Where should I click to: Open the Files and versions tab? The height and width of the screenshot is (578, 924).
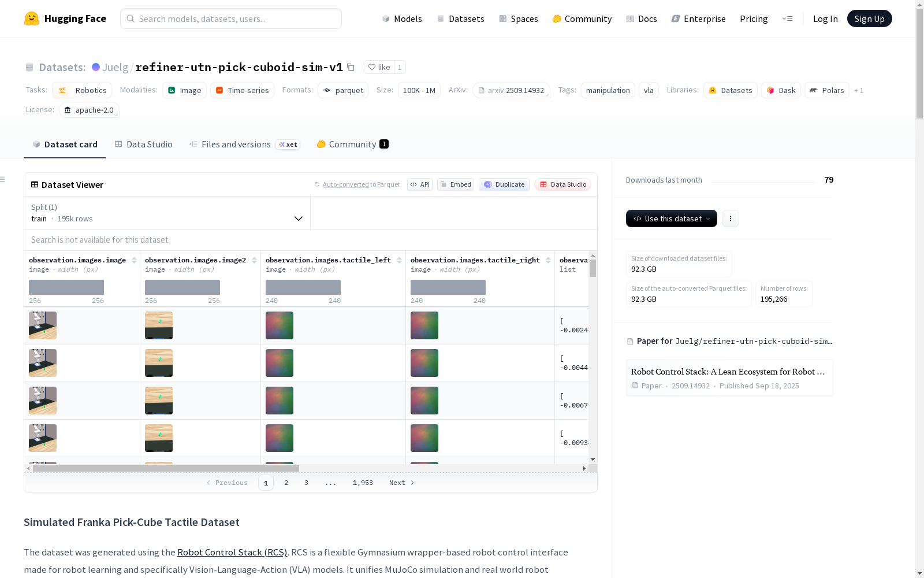tap(244, 144)
